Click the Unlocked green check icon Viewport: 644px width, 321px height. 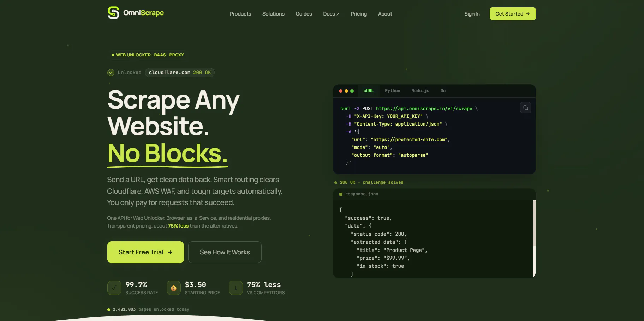coord(111,72)
